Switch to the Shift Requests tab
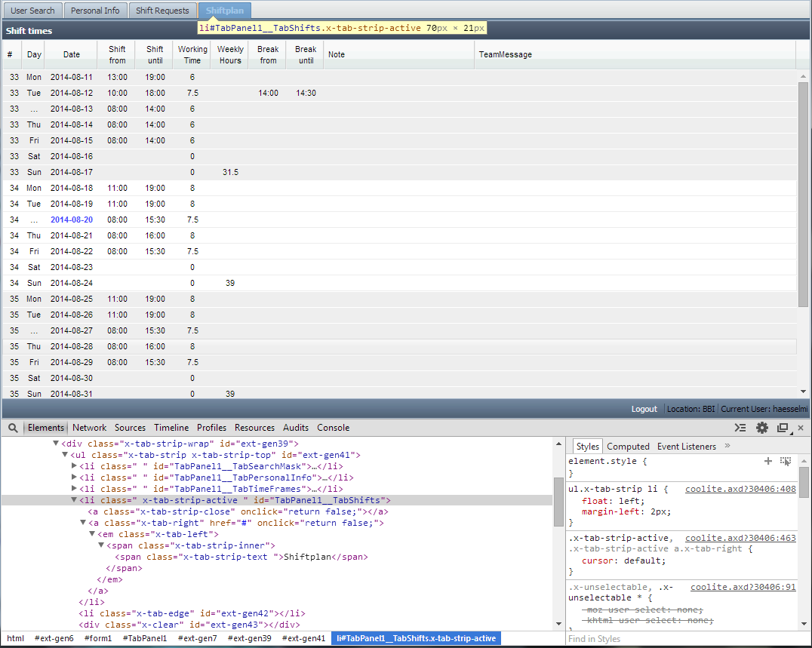The image size is (812, 648). click(x=162, y=11)
